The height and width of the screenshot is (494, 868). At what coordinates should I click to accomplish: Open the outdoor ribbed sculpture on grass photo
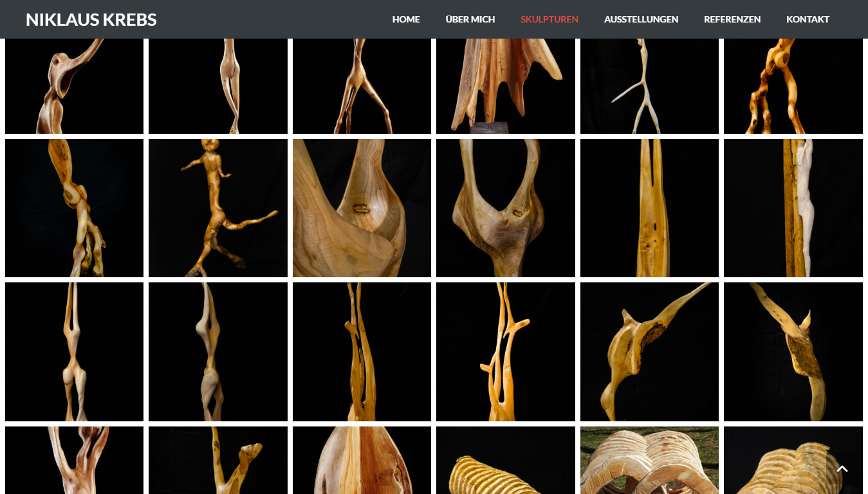tap(649, 459)
